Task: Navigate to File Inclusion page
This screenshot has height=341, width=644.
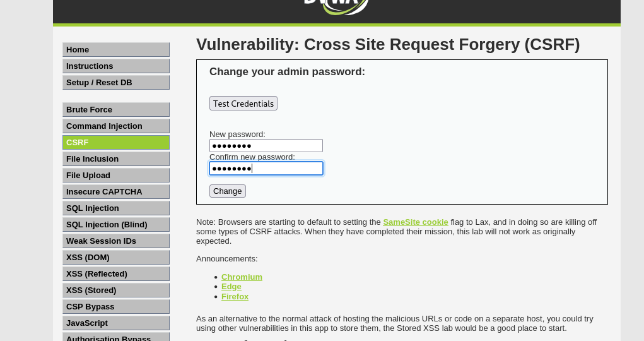Action: click(x=116, y=159)
